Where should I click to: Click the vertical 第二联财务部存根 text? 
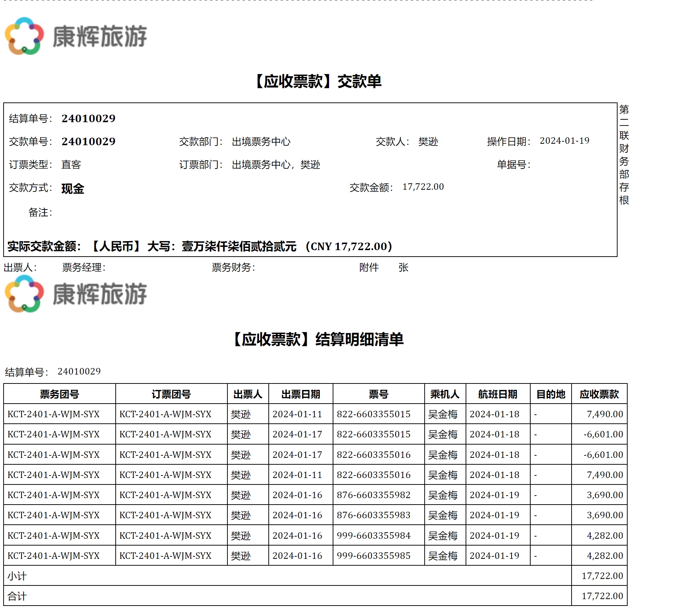click(624, 155)
